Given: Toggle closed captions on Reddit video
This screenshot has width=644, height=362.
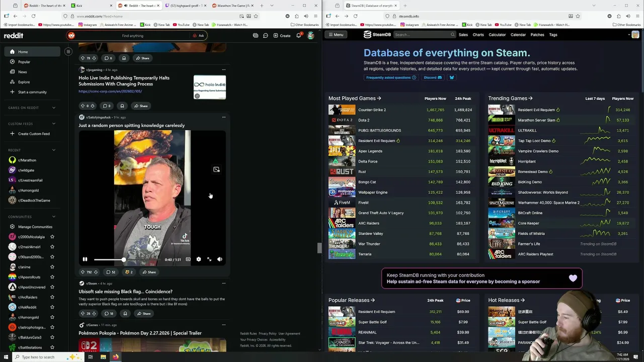Looking at the screenshot, I should point(188,259).
